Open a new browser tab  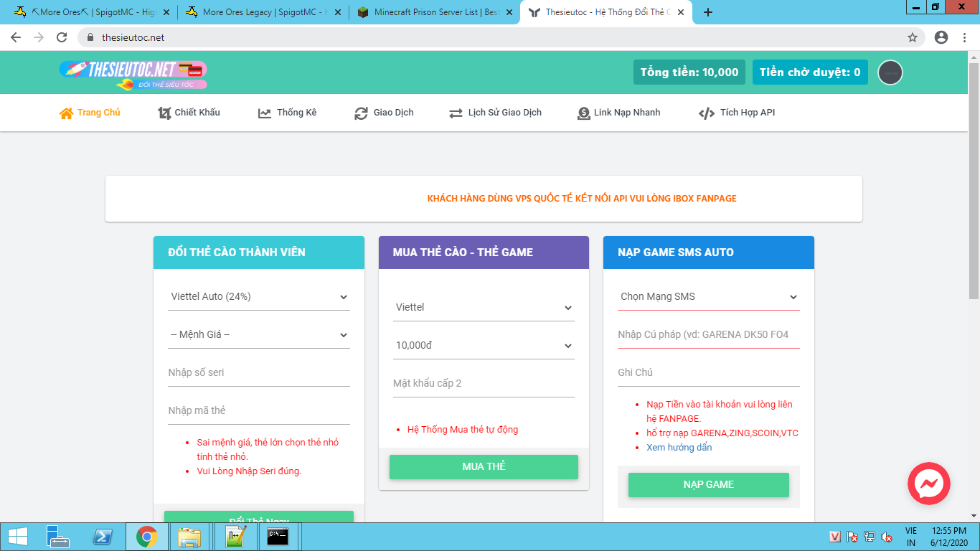pos(708,12)
